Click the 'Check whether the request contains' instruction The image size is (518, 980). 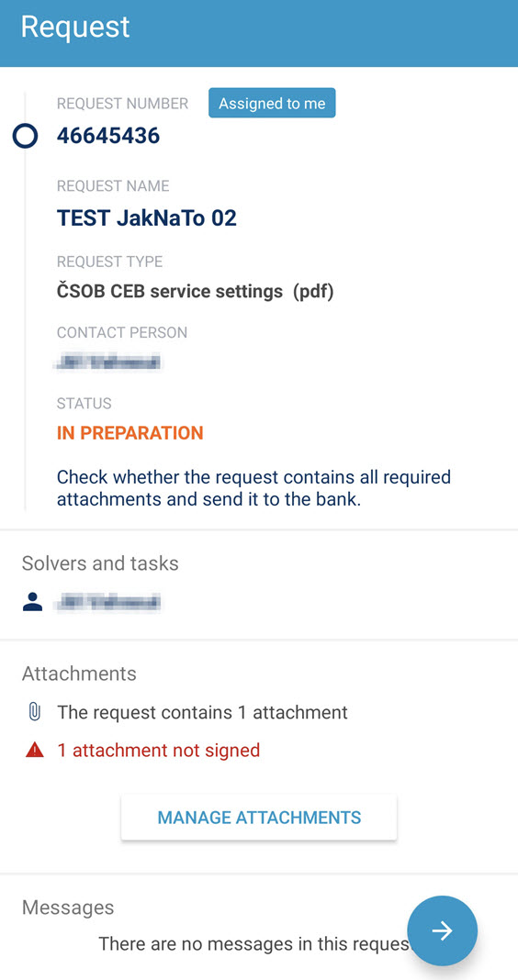tap(254, 489)
